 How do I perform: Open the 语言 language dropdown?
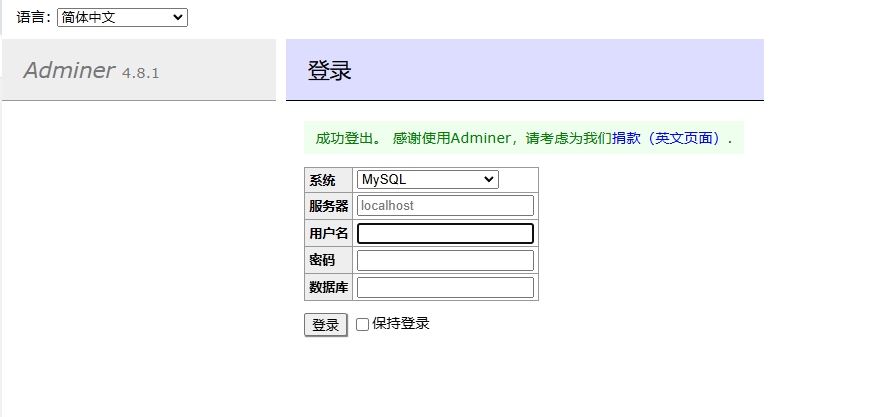tap(122, 17)
